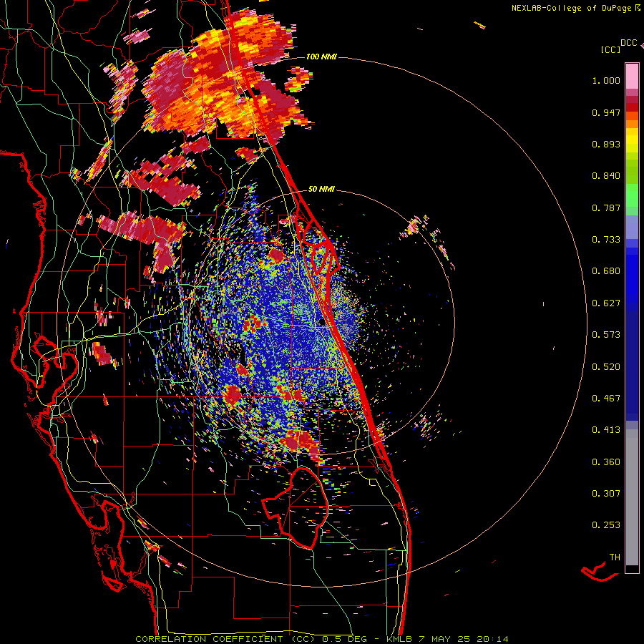644x644 pixels.
Task: Click the CORRELATION COEFFICIENT (CC) caption text
Action: click(x=225, y=639)
